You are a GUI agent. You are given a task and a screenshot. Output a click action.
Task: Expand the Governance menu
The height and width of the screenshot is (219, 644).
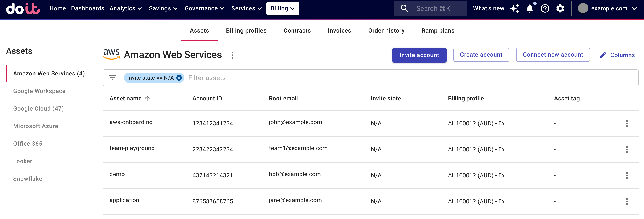tap(204, 8)
